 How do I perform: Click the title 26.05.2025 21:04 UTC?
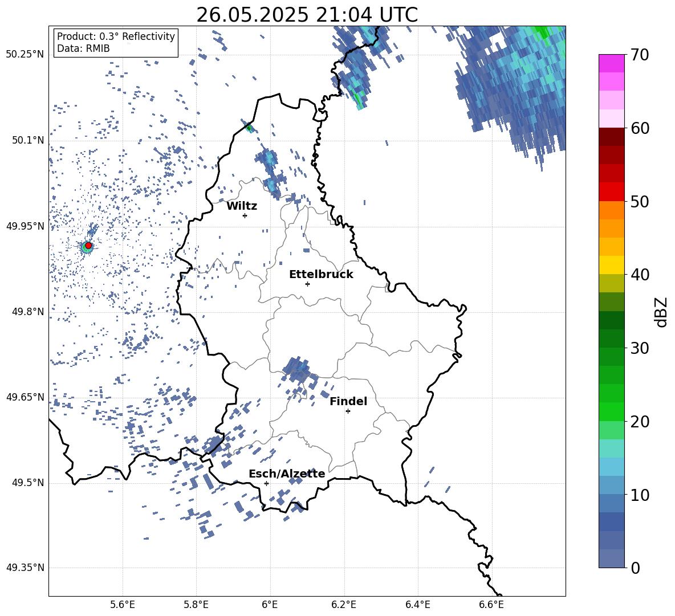pos(307,15)
